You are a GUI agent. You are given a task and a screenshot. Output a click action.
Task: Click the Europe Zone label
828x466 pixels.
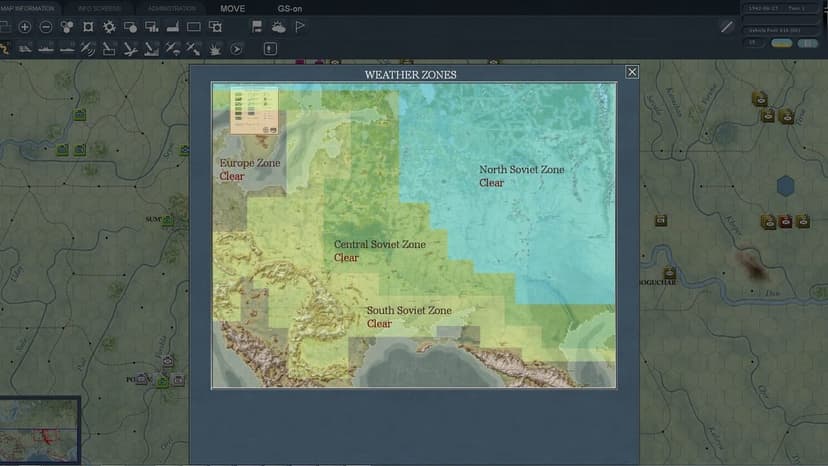tap(250, 163)
